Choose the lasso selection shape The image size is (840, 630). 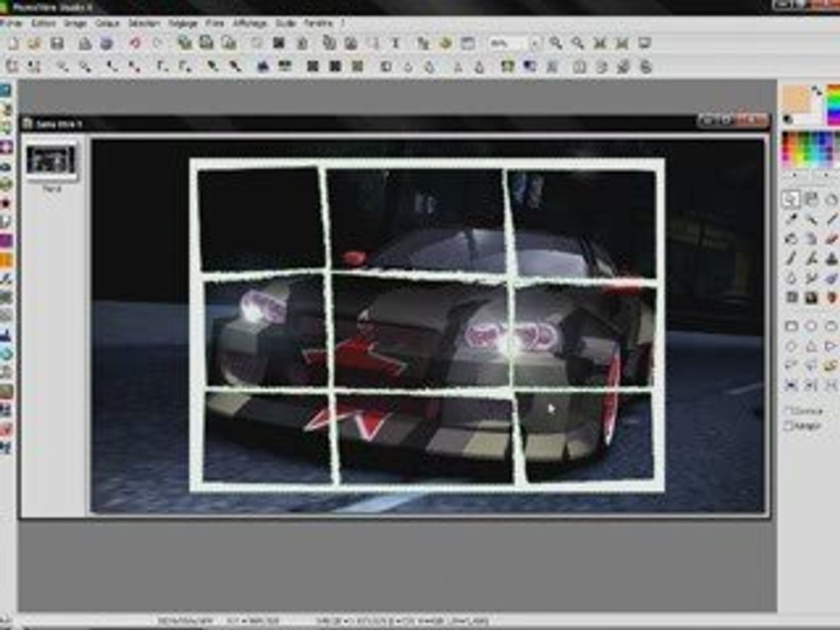click(791, 366)
